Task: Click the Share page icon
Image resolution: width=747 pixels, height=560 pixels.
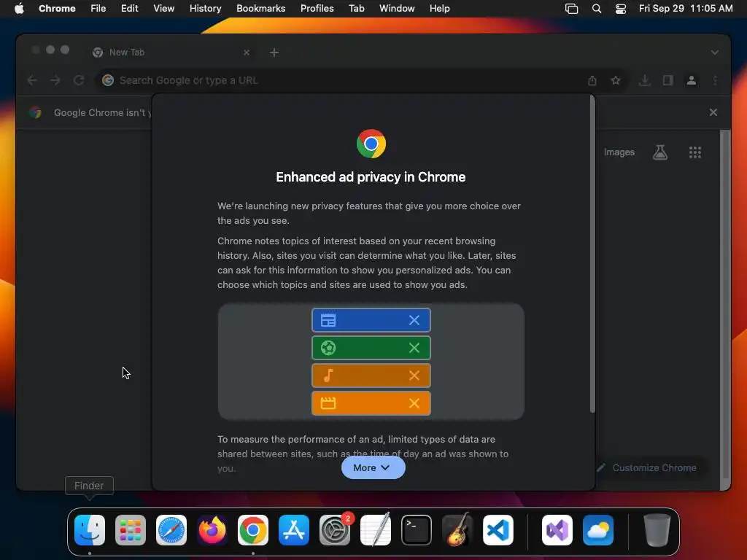Action: [592, 80]
